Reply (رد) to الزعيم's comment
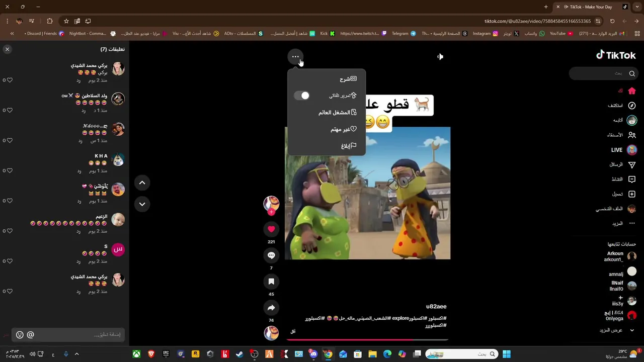 [78, 231]
